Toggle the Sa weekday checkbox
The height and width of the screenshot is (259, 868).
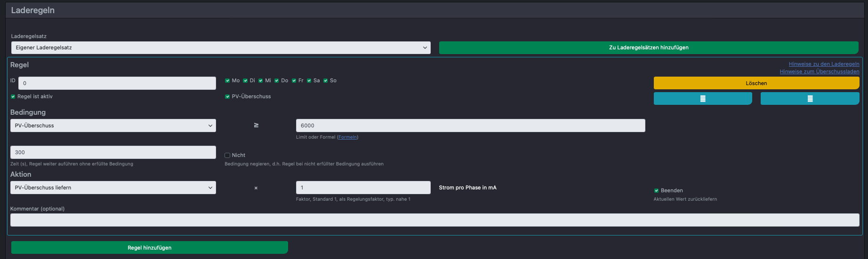[x=309, y=81]
